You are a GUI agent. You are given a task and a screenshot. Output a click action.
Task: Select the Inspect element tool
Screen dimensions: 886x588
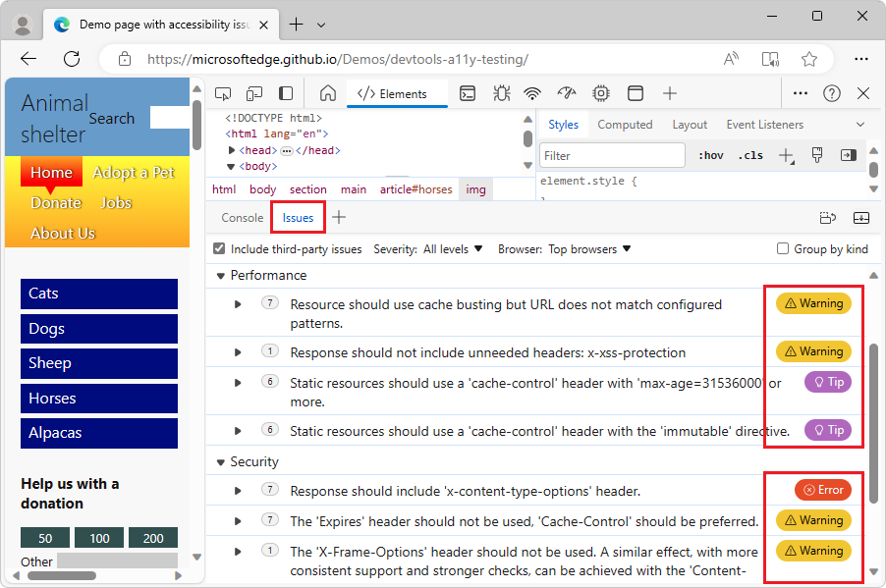pyautogui.click(x=223, y=92)
